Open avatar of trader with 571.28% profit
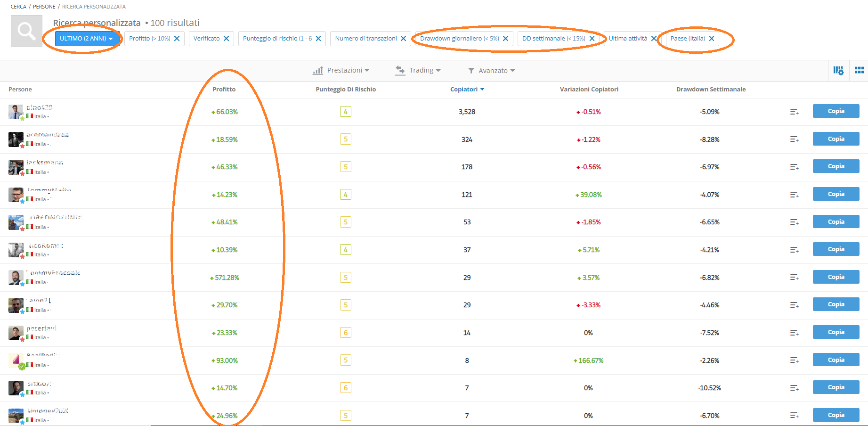Screen dimensions: 868x426 16,278
